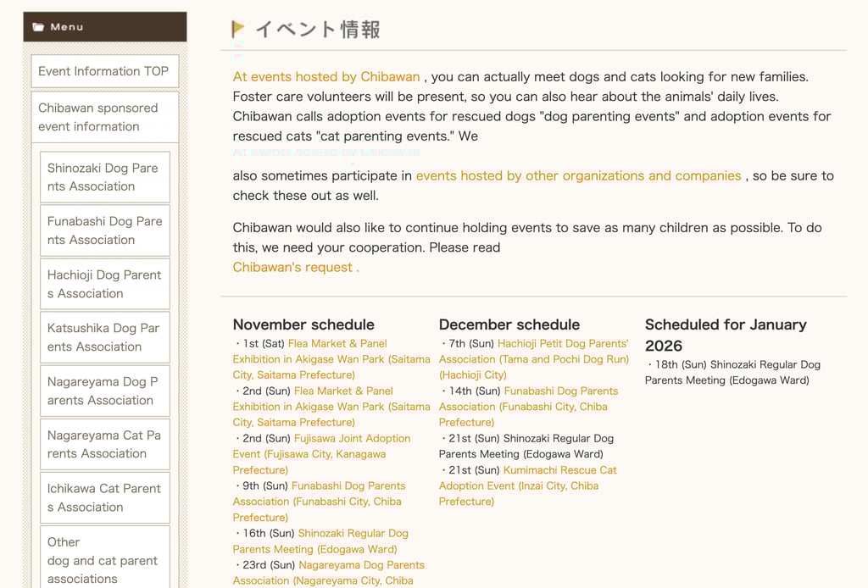This screenshot has height=588, width=868.
Task: Open the Chibawan's request link
Action: 296,267
